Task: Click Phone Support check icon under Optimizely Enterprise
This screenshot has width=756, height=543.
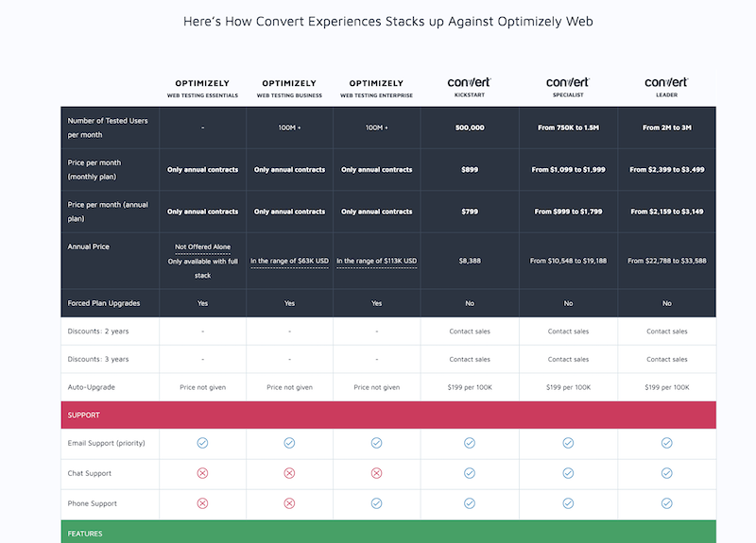Action: coord(376,503)
